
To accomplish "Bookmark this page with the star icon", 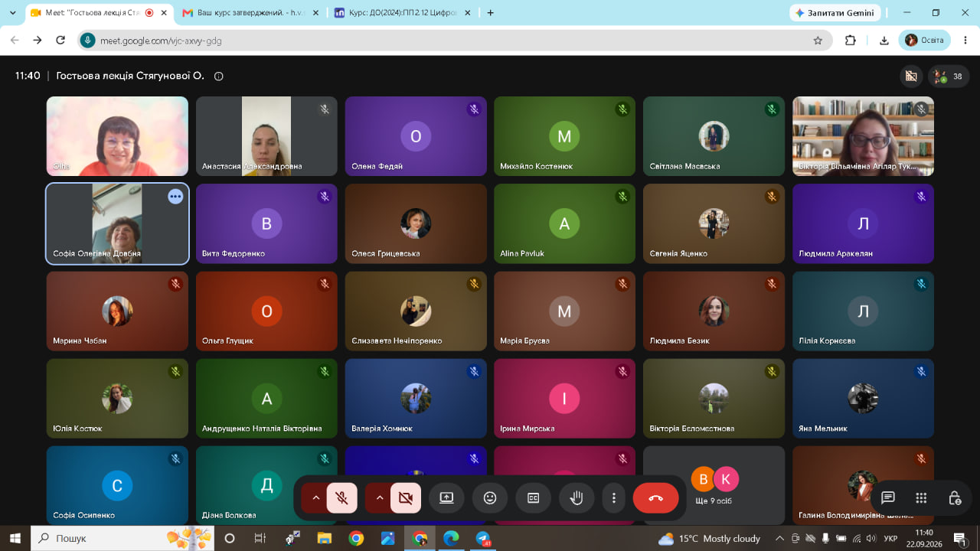I will coord(818,41).
